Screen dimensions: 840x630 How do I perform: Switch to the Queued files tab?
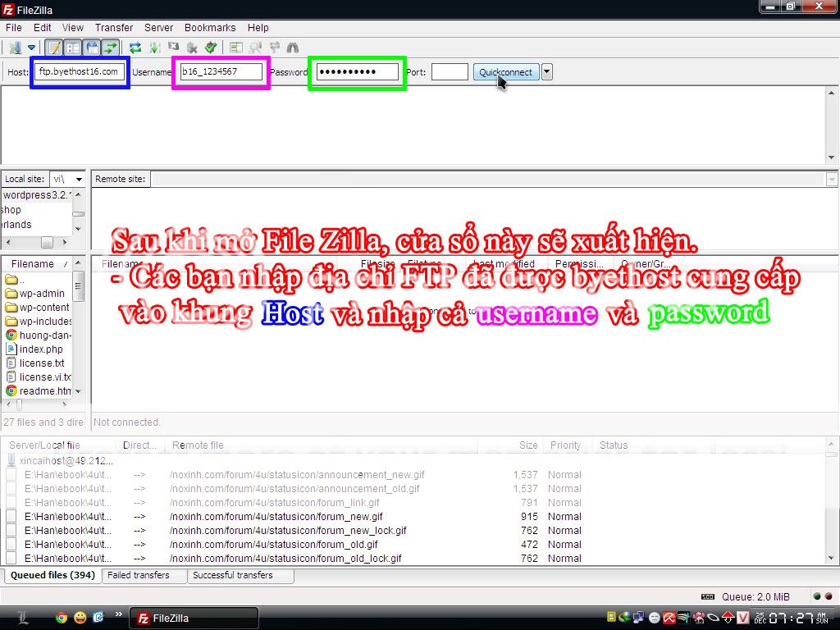tap(52, 575)
